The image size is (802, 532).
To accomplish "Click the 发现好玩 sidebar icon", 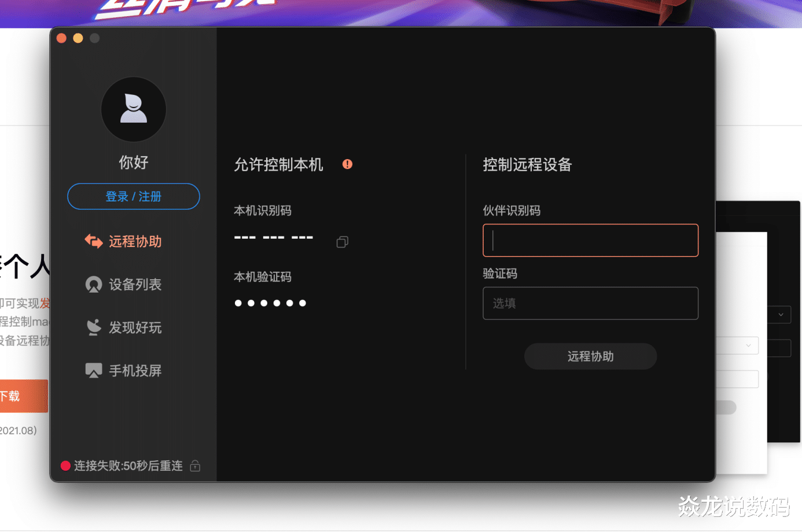I will point(94,327).
